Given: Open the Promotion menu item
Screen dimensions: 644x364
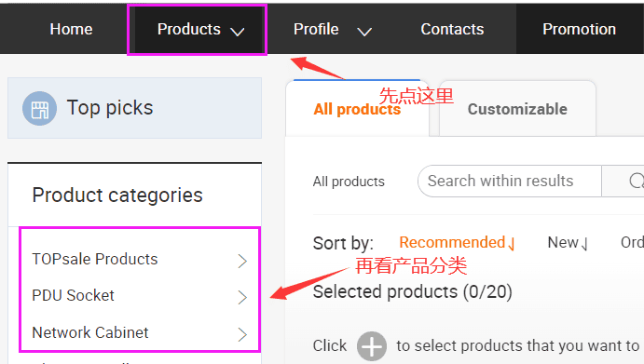Looking at the screenshot, I should [579, 29].
